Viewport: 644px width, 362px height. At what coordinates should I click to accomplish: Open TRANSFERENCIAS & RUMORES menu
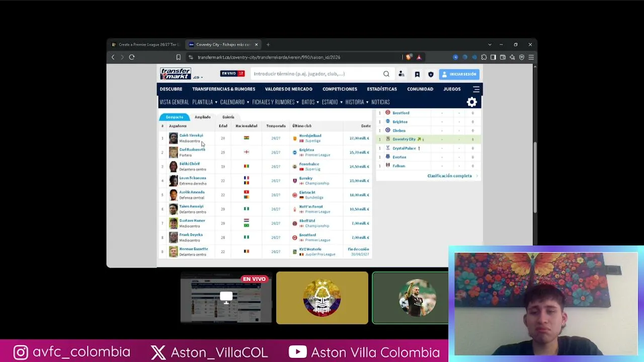(x=223, y=89)
